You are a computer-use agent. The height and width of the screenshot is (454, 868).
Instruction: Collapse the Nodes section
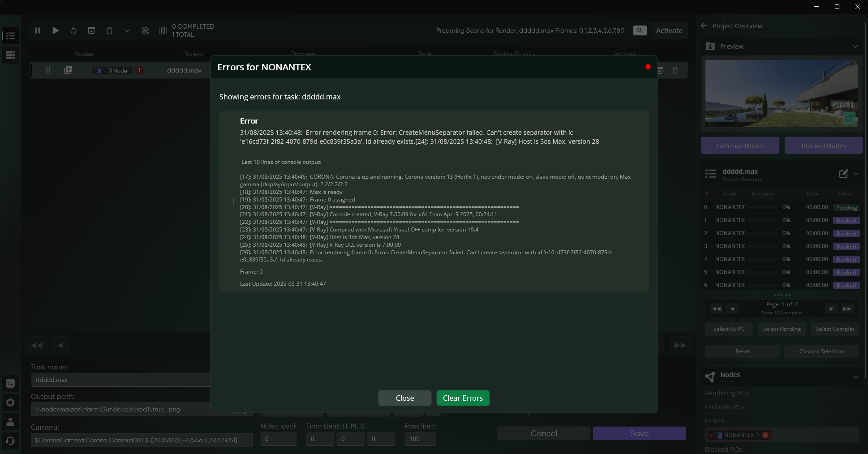(x=856, y=377)
